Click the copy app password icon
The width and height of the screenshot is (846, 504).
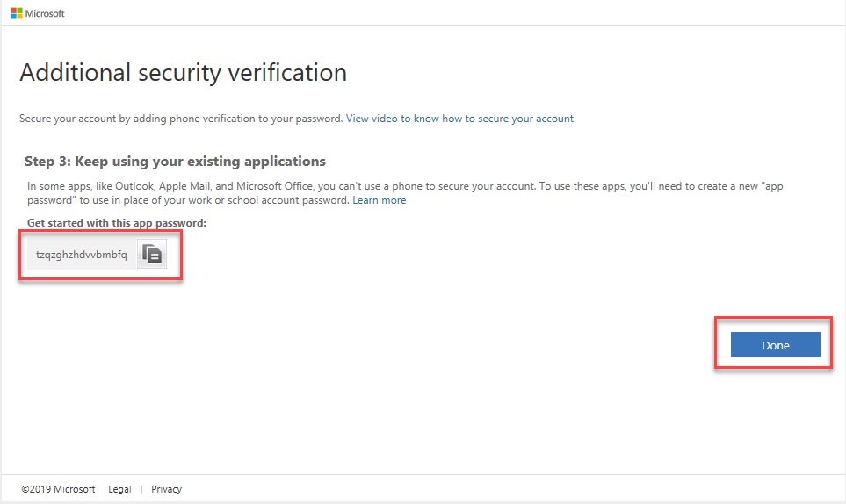(152, 254)
